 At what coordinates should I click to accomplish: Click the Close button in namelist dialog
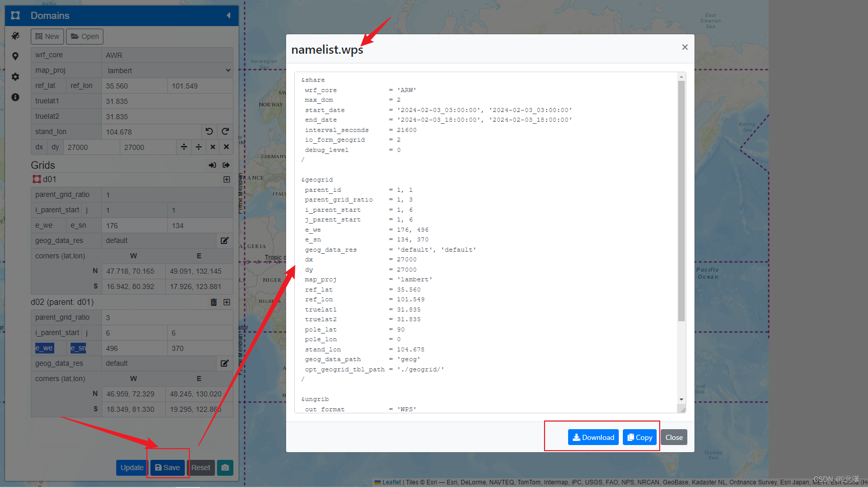tap(674, 437)
